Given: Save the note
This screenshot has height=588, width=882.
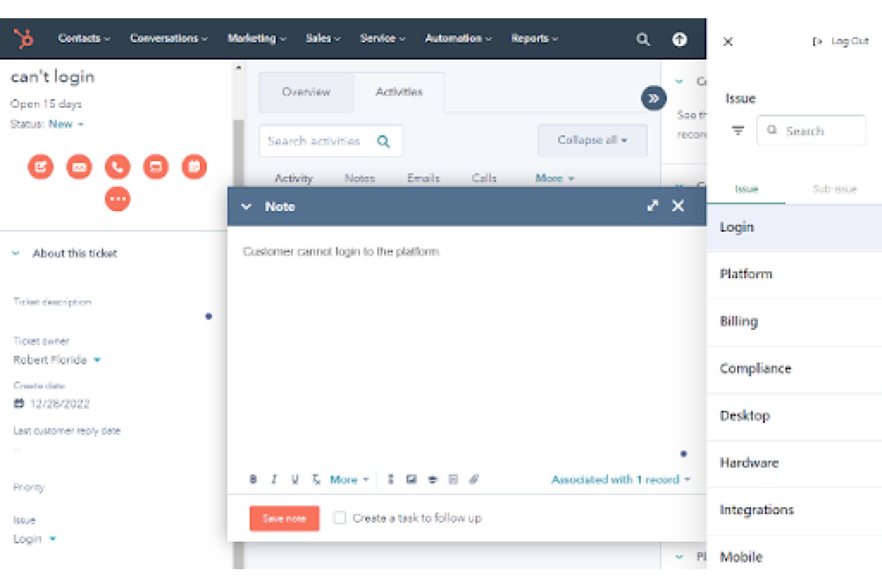Looking at the screenshot, I should click(x=285, y=518).
